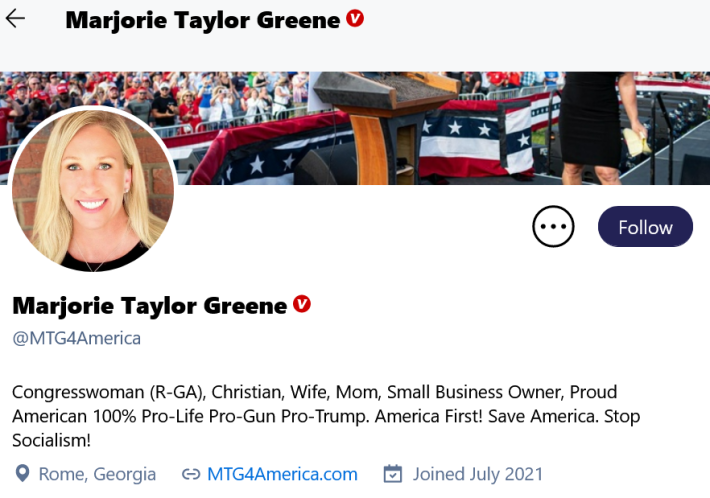
Task: Click the header title Marjorie Taylor Greene
Action: click(203, 19)
